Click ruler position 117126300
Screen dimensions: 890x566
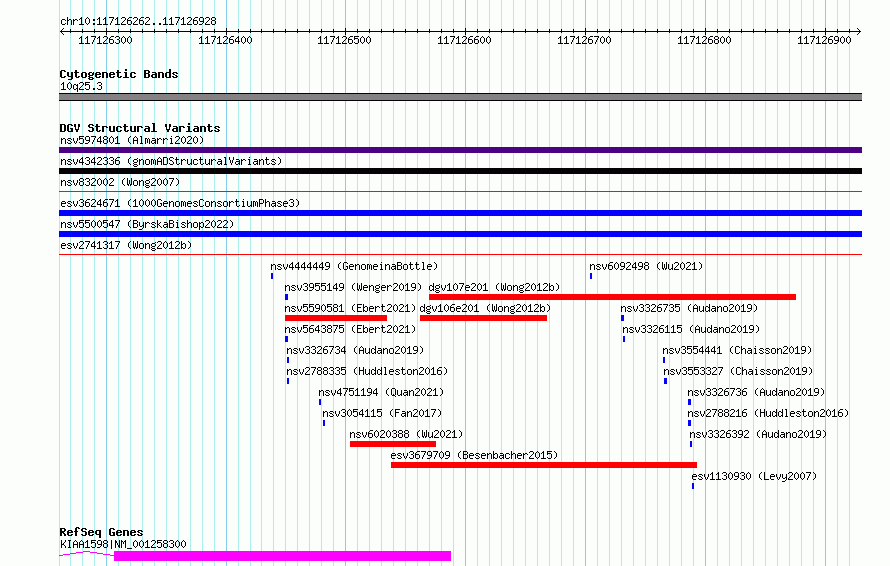tap(105, 40)
